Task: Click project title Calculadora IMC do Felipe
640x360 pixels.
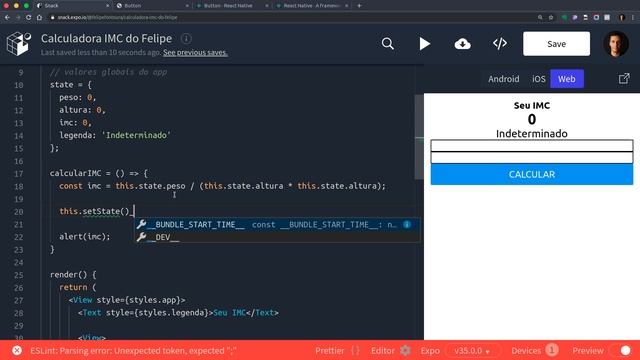Action: click(107, 38)
